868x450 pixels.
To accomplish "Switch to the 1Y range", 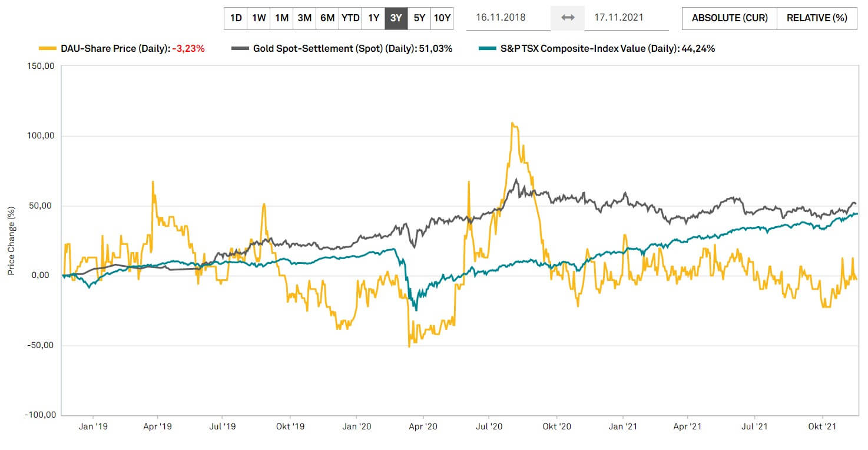I will pos(373,18).
